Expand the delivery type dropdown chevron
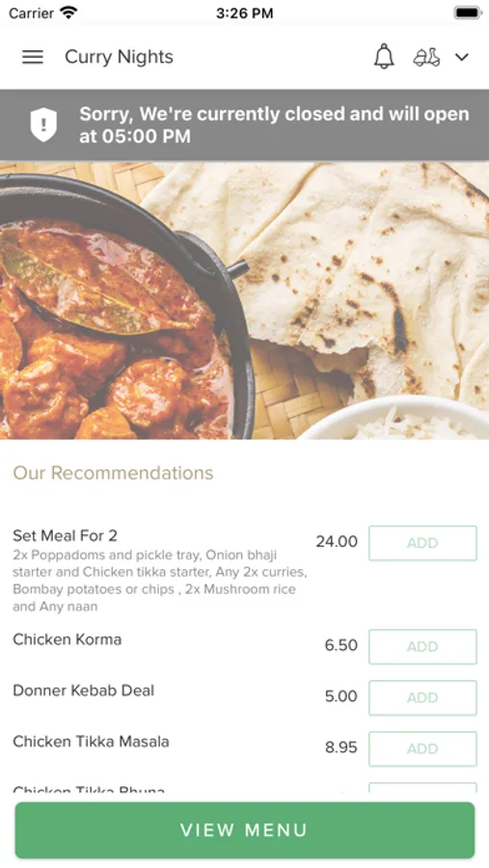This screenshot has height=868, width=489. coord(462,57)
